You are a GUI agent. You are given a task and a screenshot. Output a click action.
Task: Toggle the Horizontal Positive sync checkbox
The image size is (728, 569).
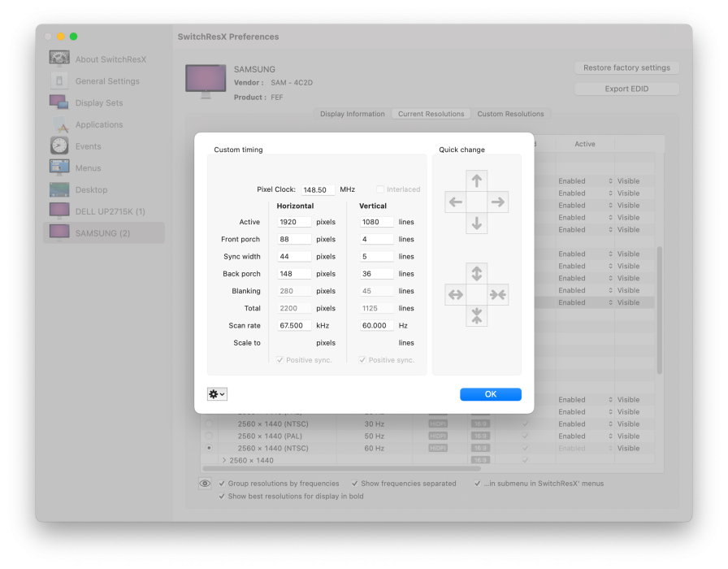point(280,360)
